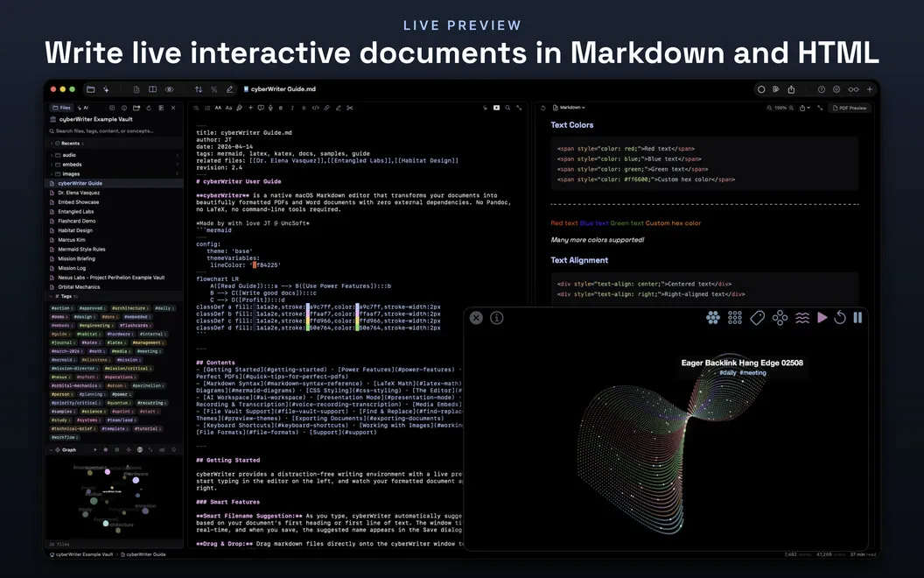
Task: Click the help question mark icon
Action: (x=822, y=89)
